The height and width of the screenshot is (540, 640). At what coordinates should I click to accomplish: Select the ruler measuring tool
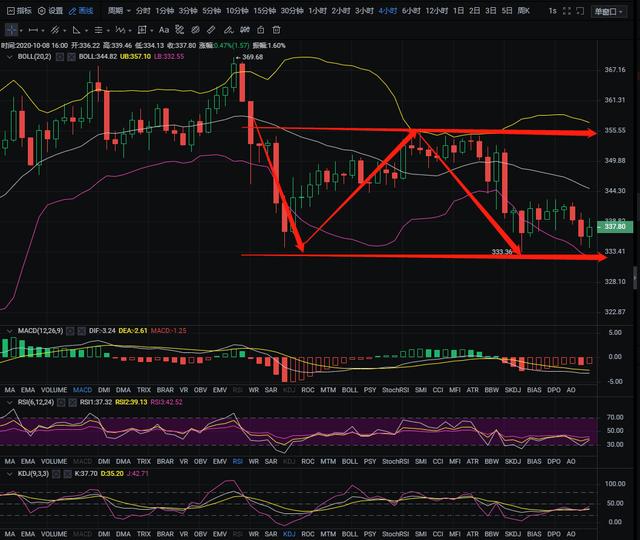(211, 30)
